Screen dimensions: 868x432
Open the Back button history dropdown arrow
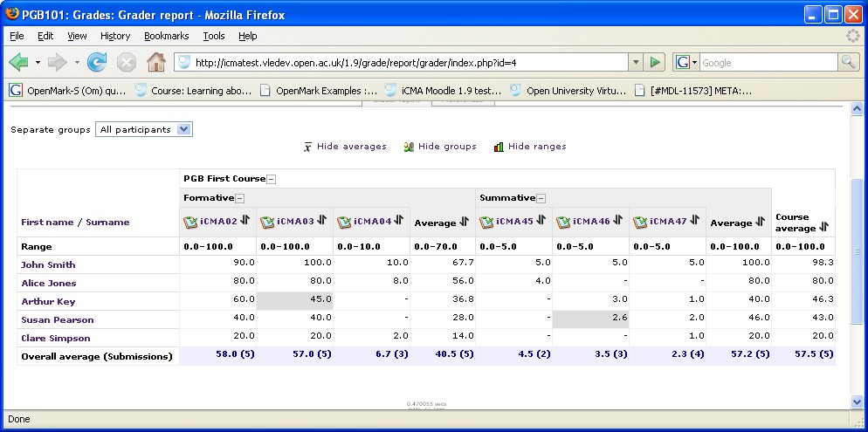(x=38, y=63)
